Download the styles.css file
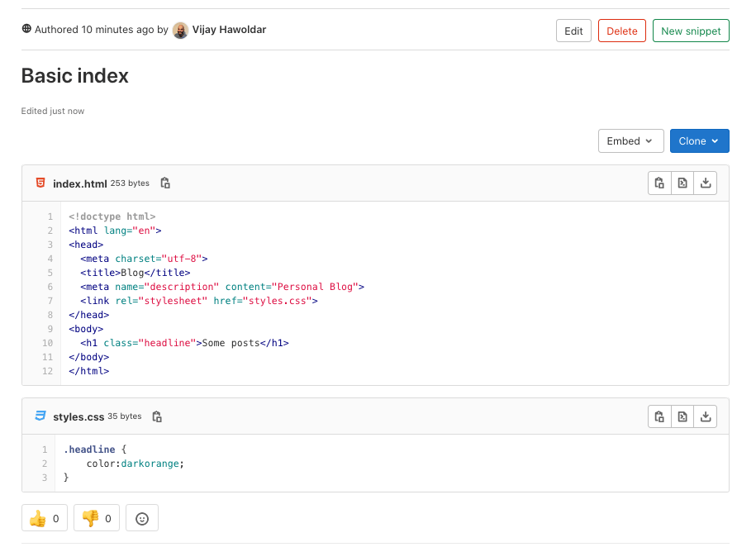Screen dimensions: 756x547 pyautogui.click(x=706, y=416)
